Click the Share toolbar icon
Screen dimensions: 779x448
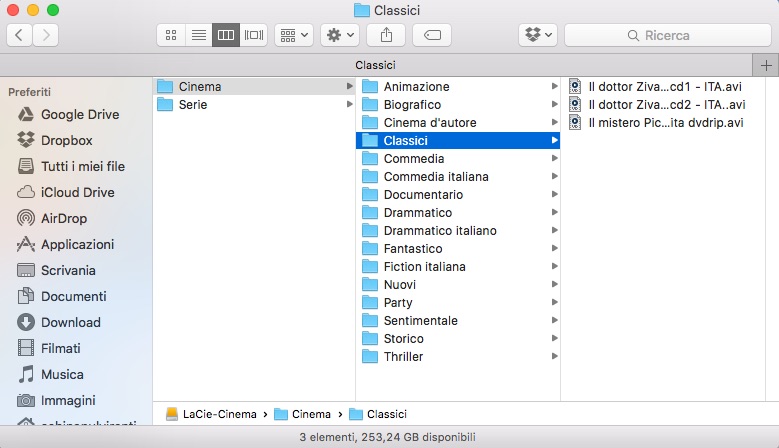pyautogui.click(x=386, y=35)
